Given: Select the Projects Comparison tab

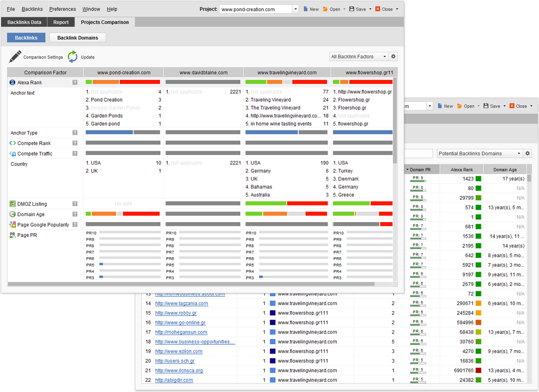Looking at the screenshot, I should coord(105,22).
